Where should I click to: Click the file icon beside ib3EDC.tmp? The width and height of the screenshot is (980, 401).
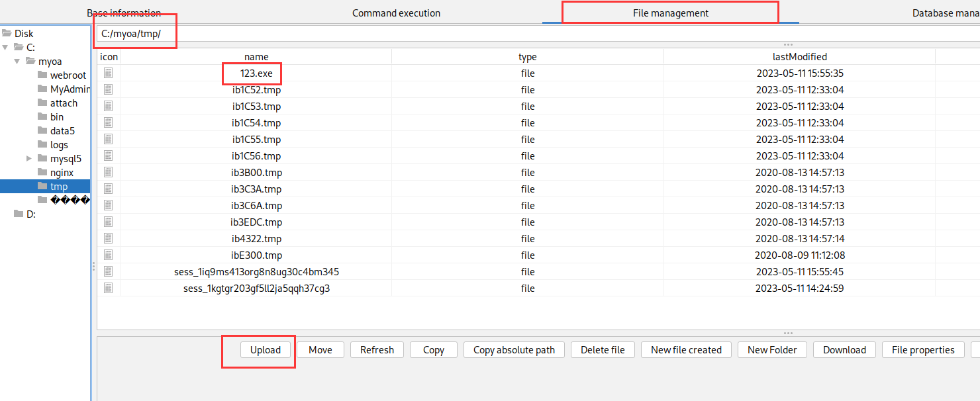(109, 222)
